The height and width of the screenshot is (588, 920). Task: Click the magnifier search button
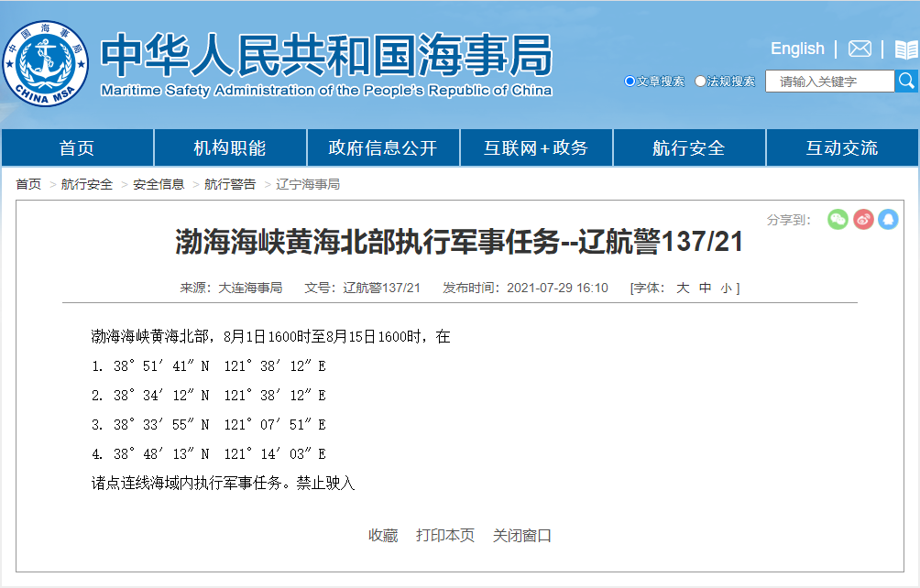[906, 81]
